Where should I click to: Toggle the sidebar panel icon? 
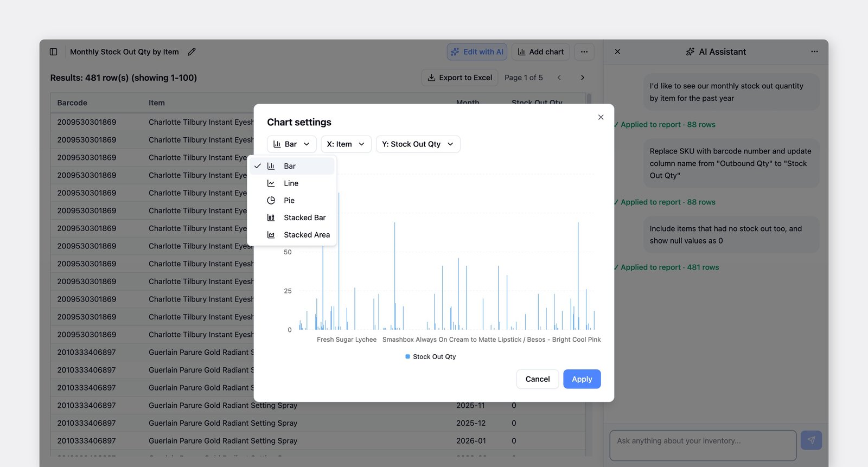(x=53, y=52)
